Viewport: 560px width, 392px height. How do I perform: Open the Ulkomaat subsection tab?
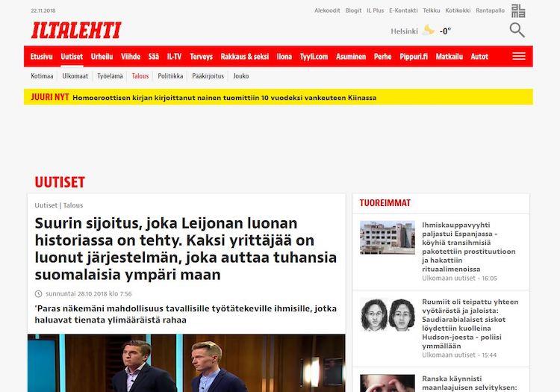tap(75, 76)
